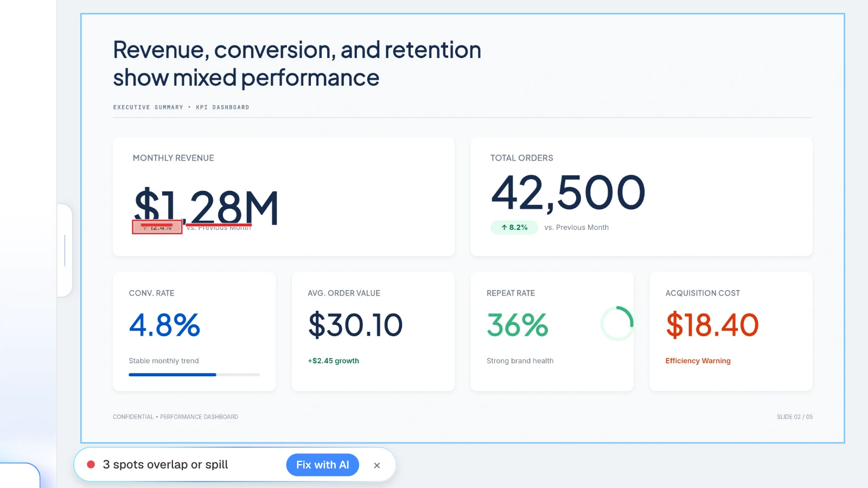The image size is (868, 488).
Task: Select the 'Efficiency Warning' text
Action: click(x=698, y=361)
